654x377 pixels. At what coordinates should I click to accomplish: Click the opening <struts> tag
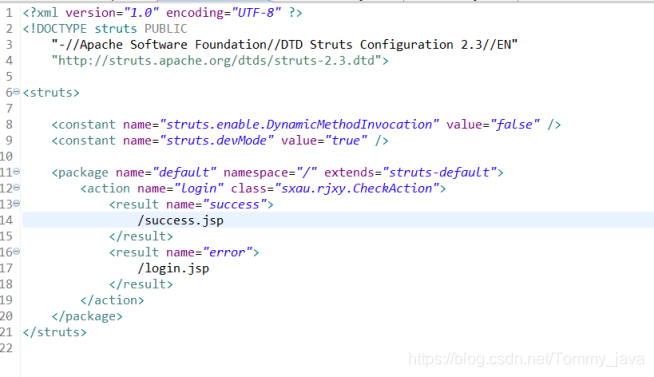[x=51, y=93]
